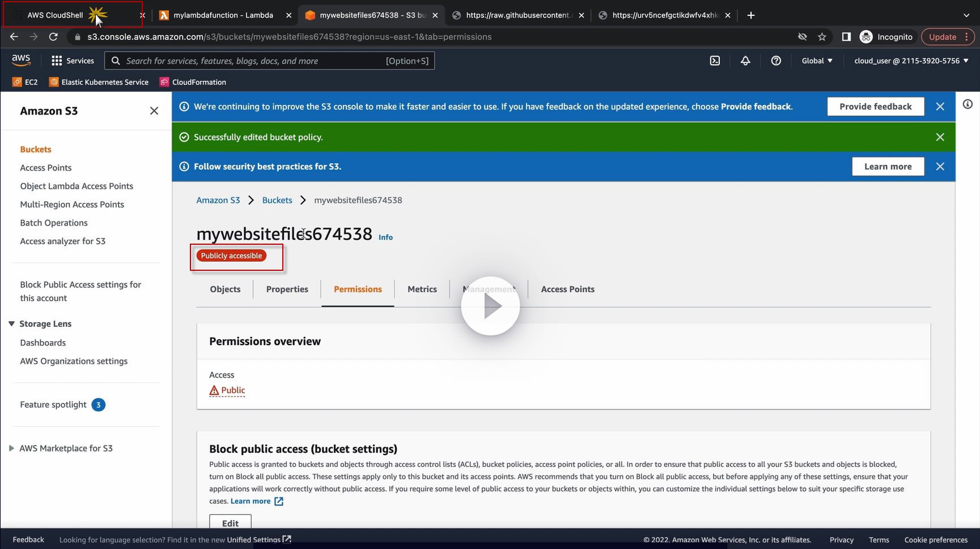Switch to the AWS CloudShell browser tab
The width and height of the screenshot is (980, 549).
click(x=74, y=15)
